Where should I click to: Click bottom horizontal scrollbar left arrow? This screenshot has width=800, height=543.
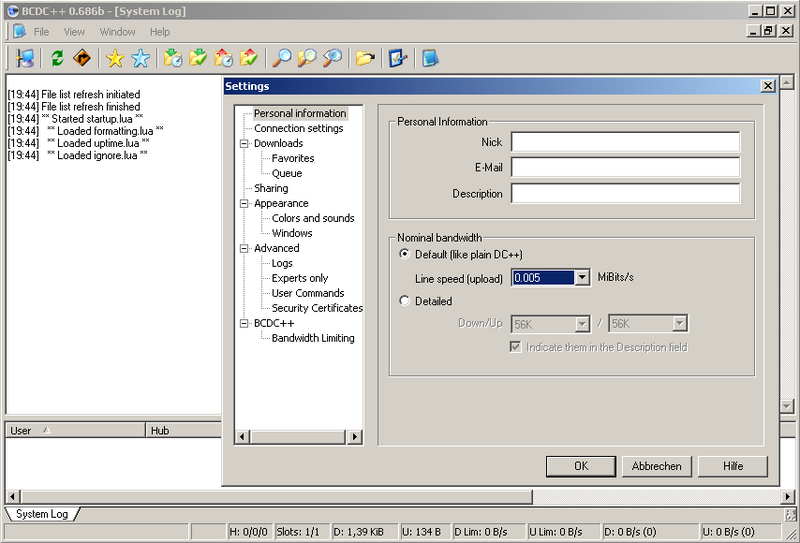pyautogui.click(x=13, y=496)
